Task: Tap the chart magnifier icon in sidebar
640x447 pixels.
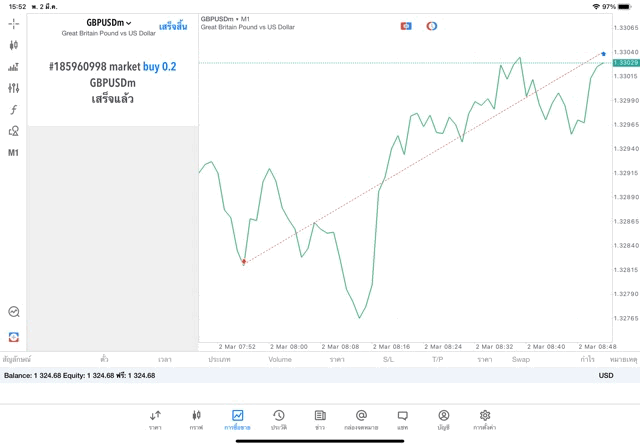Action: point(13,312)
